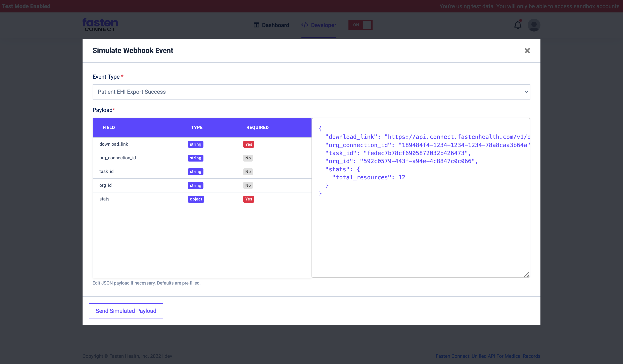Click the notification red dot indicator
Image resolution: width=623 pixels, height=364 pixels.
point(521,21)
